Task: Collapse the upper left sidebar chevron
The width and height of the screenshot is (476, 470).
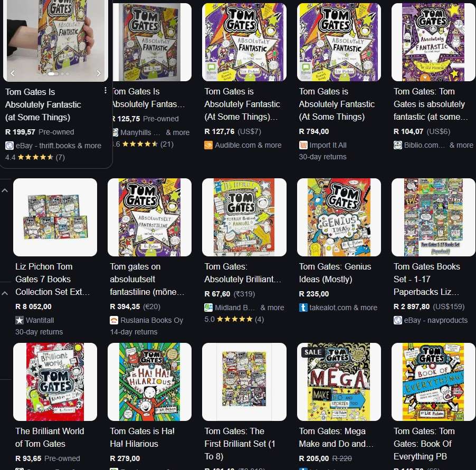Action: click(5, 190)
